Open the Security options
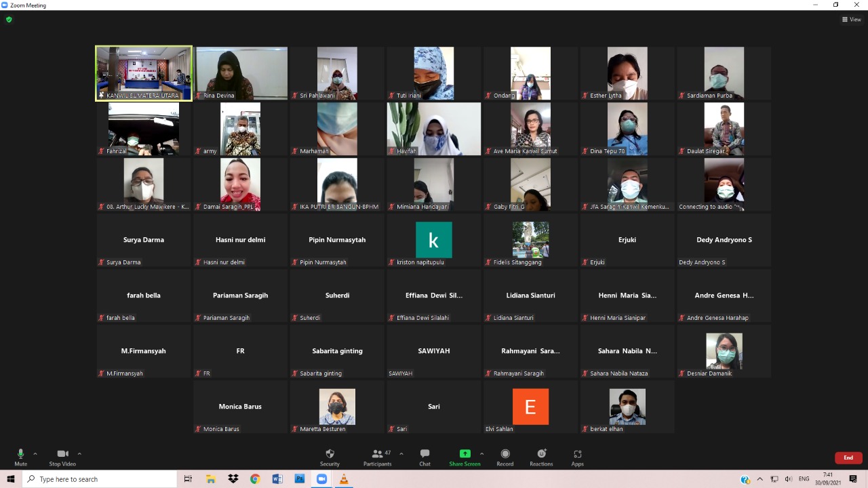 click(330, 457)
